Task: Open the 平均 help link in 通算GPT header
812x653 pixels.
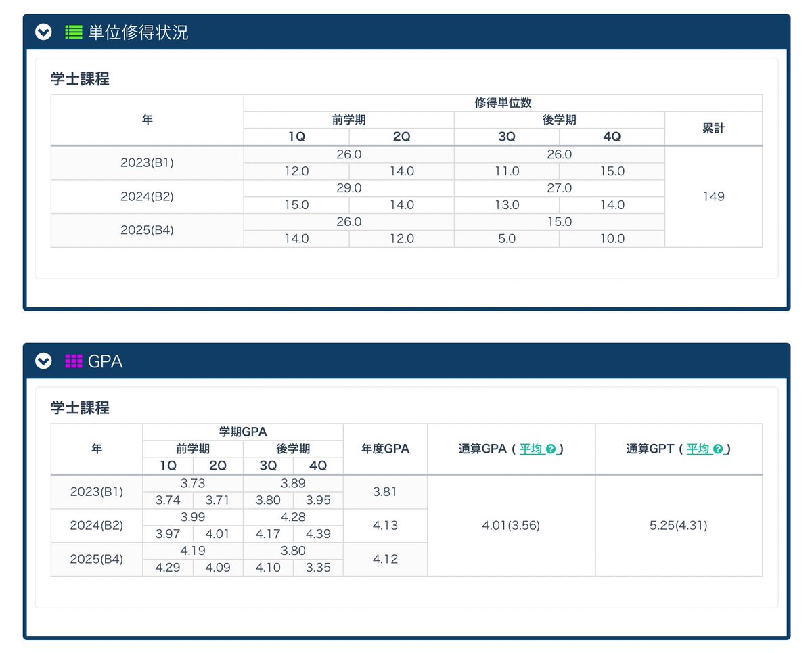Action: coord(705,449)
